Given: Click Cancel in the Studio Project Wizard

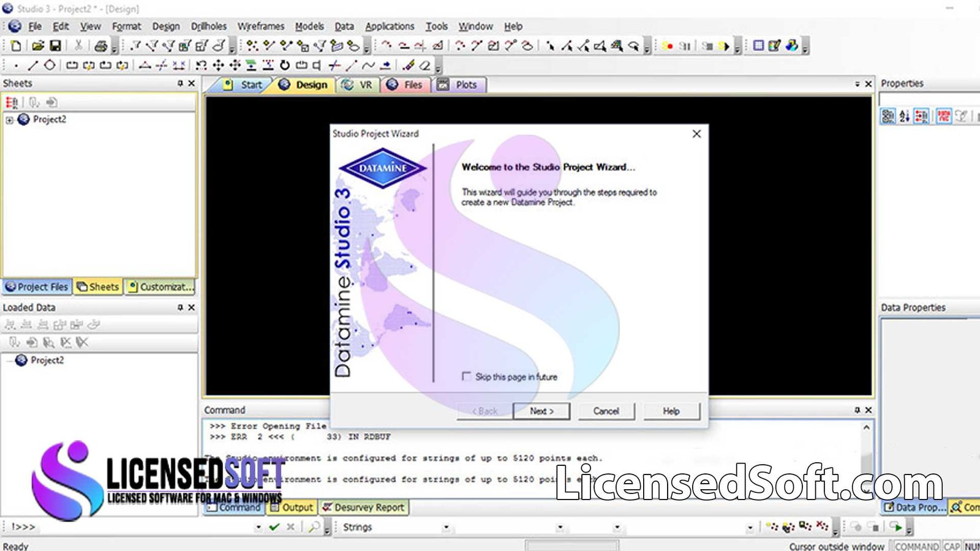Looking at the screenshot, I should (x=606, y=411).
